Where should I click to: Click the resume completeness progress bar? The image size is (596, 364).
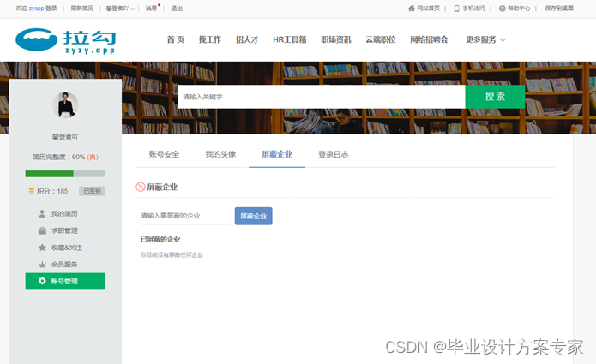coord(65,174)
